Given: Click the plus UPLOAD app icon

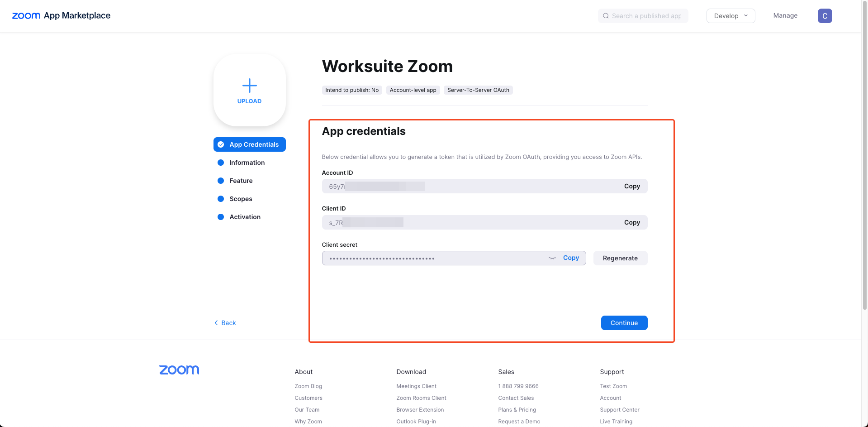Looking at the screenshot, I should (249, 90).
